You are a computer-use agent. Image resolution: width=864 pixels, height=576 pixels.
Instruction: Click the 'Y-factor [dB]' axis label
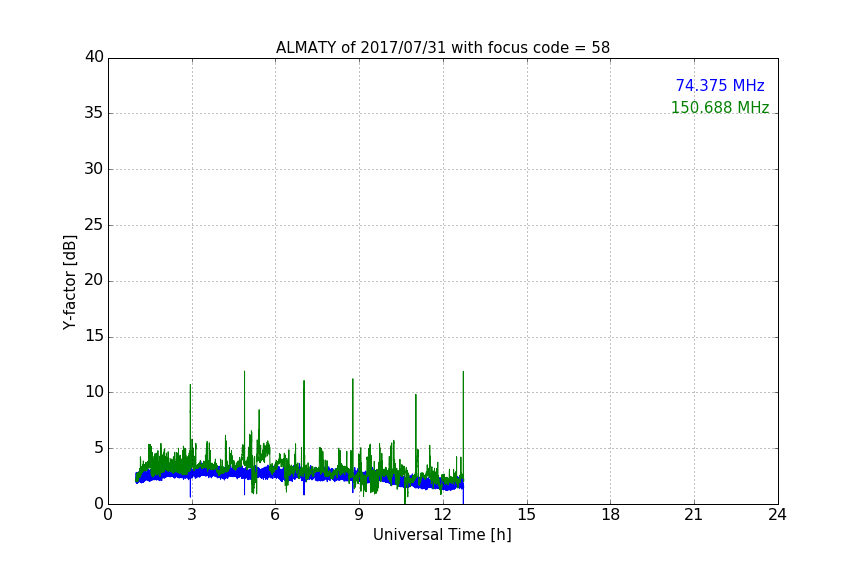(69, 282)
